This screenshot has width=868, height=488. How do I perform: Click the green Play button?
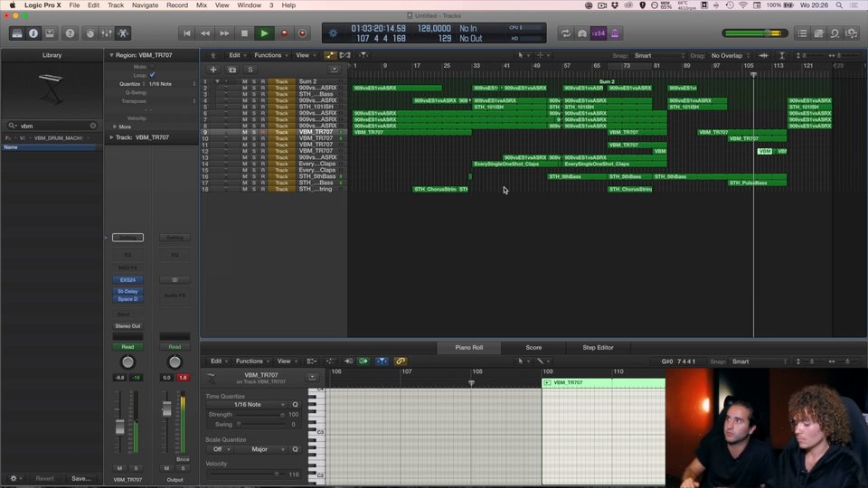coord(264,33)
